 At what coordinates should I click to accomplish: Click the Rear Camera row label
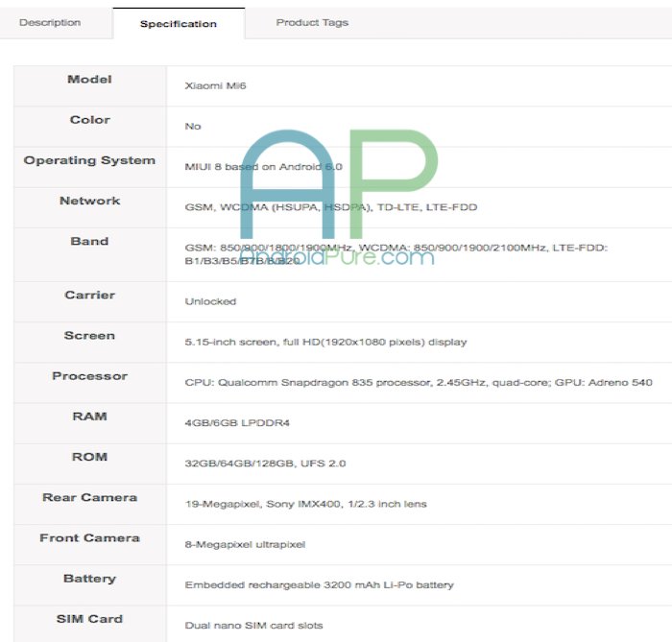coord(89,497)
